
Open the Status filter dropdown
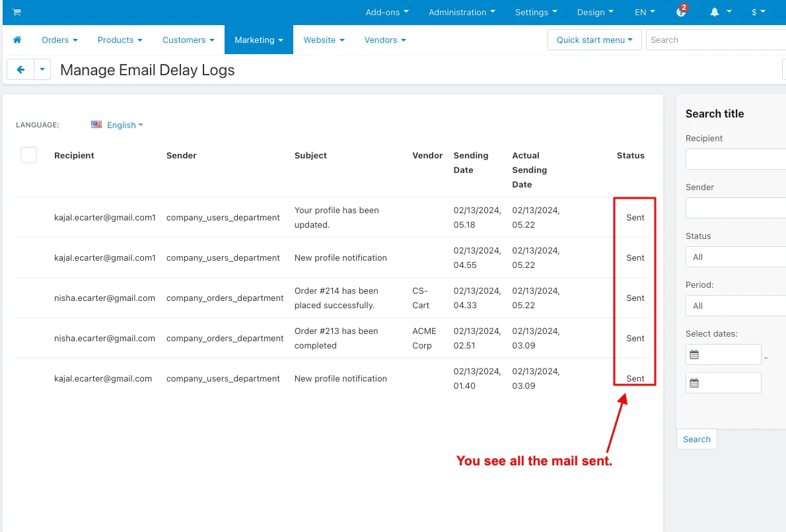[x=735, y=257]
